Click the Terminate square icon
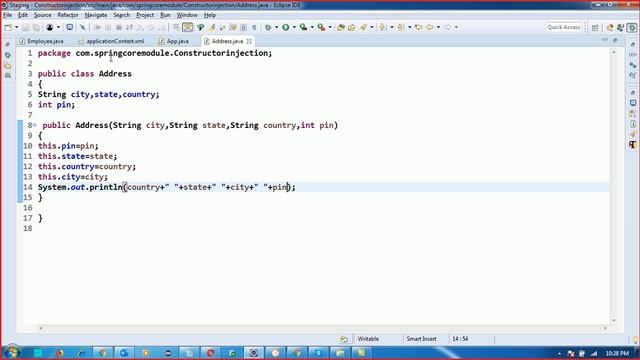 click(x=119, y=27)
